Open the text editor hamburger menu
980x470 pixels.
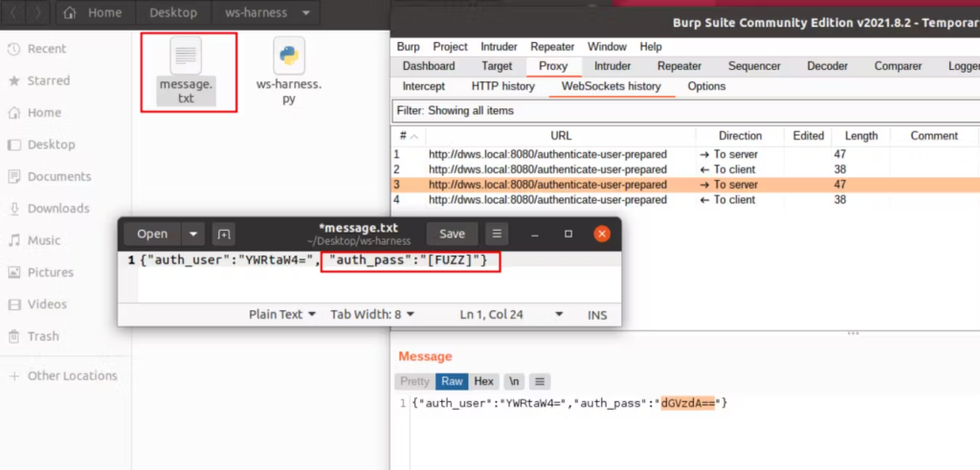click(497, 234)
